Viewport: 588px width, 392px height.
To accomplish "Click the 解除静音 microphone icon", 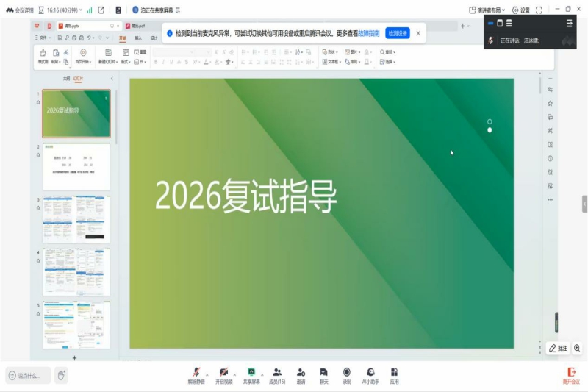I will 196,373.
